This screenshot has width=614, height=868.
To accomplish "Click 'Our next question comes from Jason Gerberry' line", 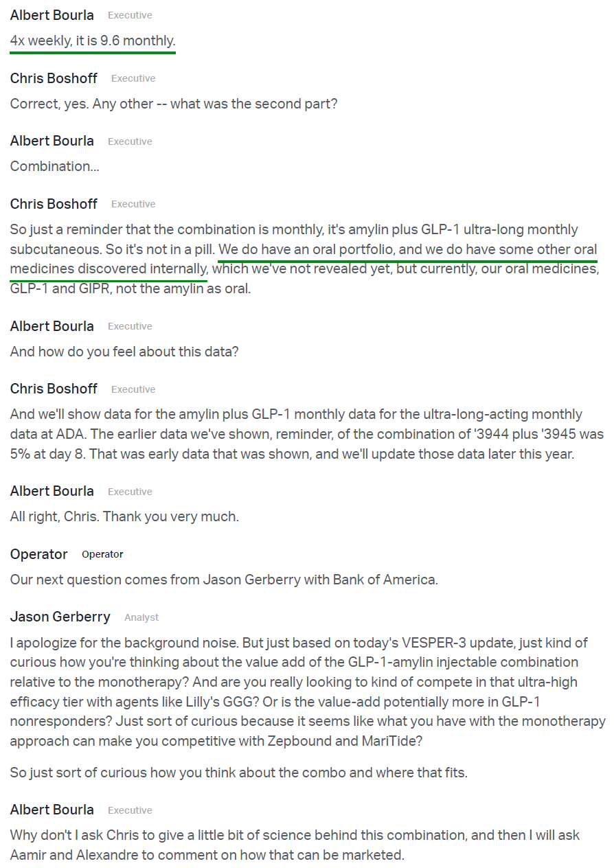I will click(x=223, y=580).
